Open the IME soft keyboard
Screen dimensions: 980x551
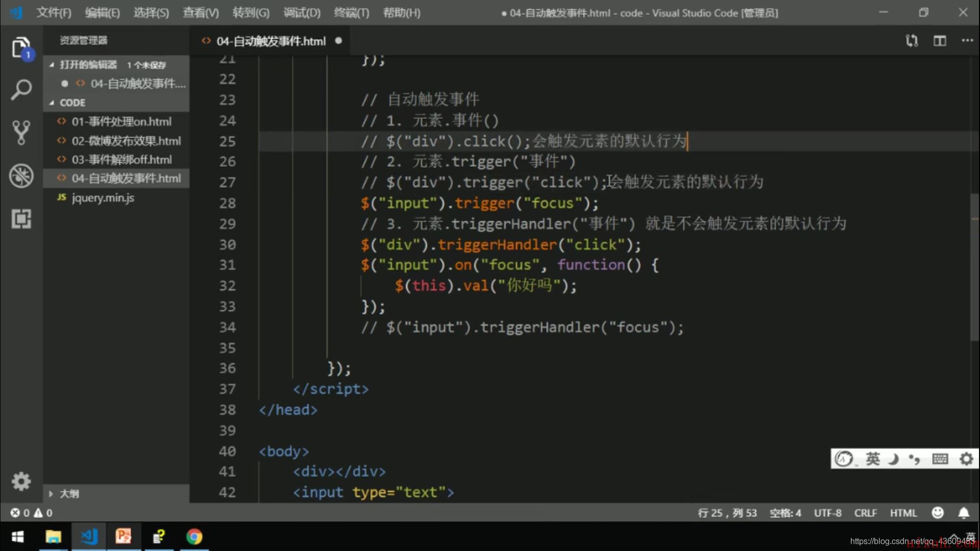coord(940,459)
